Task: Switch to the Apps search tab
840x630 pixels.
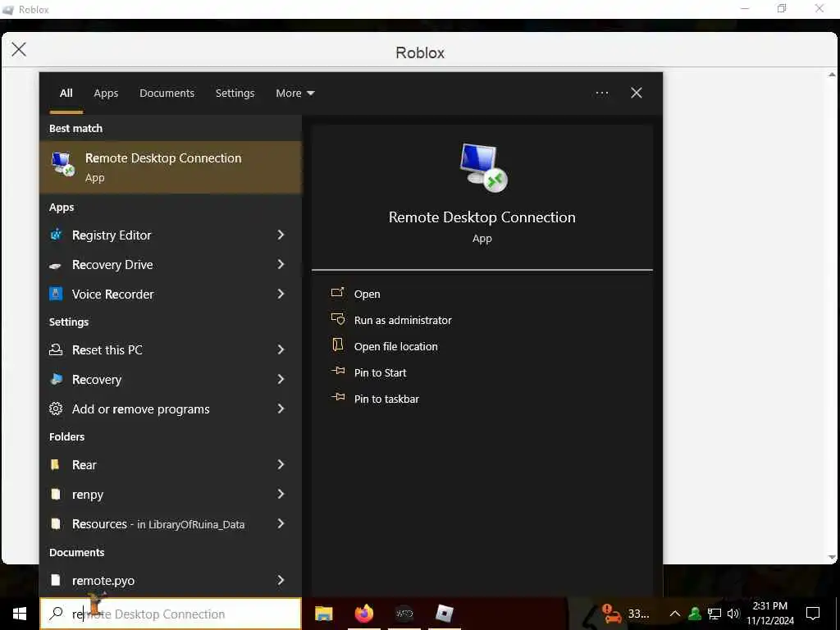Action: pos(106,94)
